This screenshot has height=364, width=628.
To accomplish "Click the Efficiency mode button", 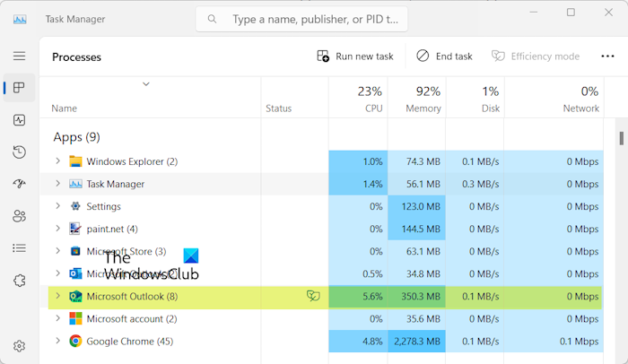I will click(536, 56).
